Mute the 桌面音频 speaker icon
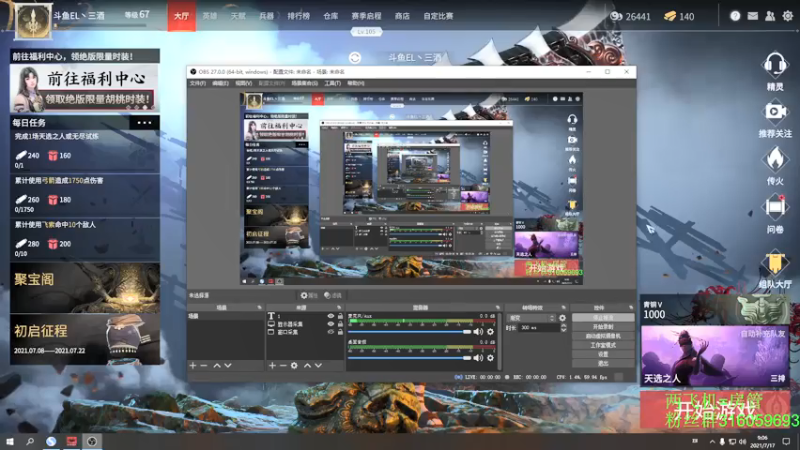 478,358
